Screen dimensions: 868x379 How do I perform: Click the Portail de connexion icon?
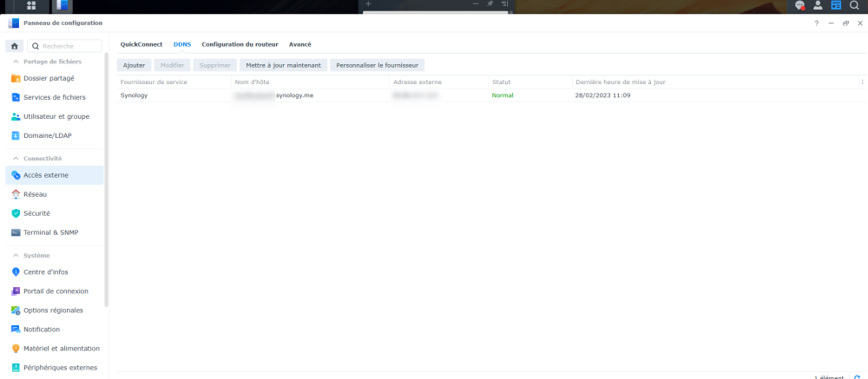click(x=16, y=291)
